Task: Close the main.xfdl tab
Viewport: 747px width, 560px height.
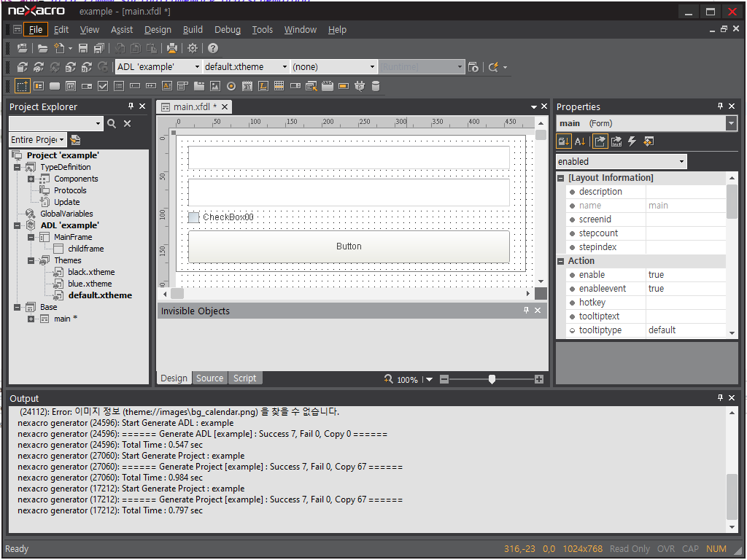Action: tap(225, 107)
